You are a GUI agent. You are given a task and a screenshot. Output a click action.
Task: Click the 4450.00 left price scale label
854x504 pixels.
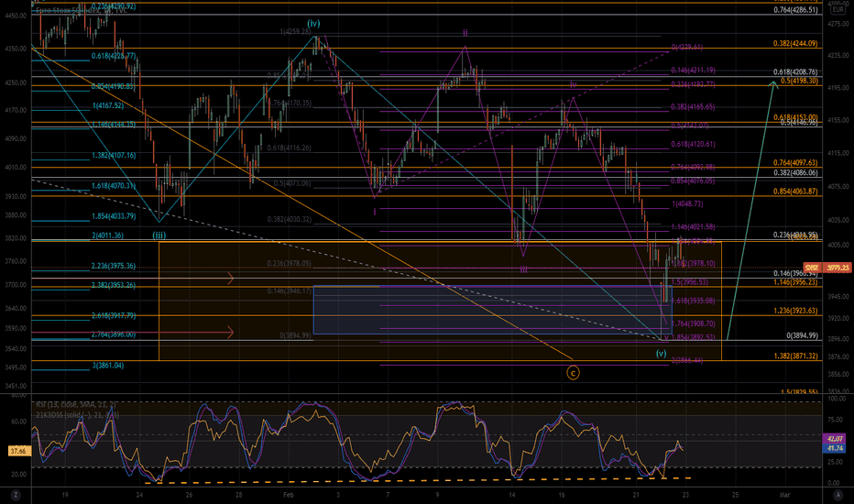[16, 16]
